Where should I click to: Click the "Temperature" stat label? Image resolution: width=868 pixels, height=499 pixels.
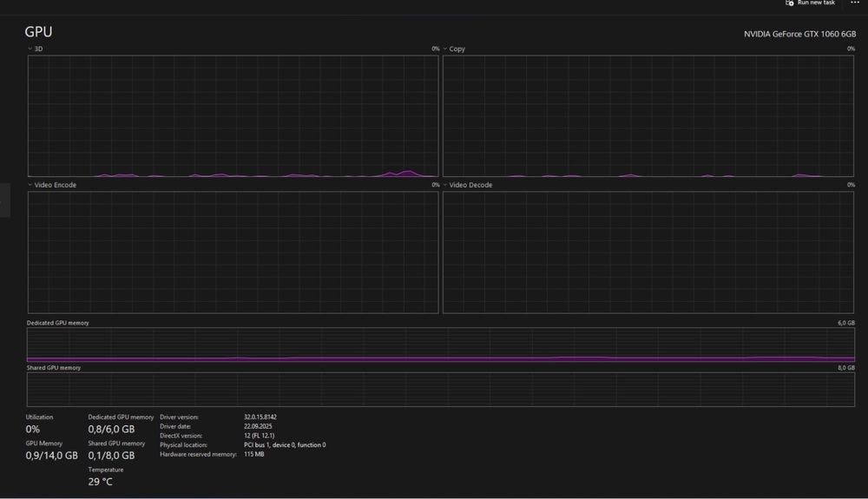pos(106,469)
